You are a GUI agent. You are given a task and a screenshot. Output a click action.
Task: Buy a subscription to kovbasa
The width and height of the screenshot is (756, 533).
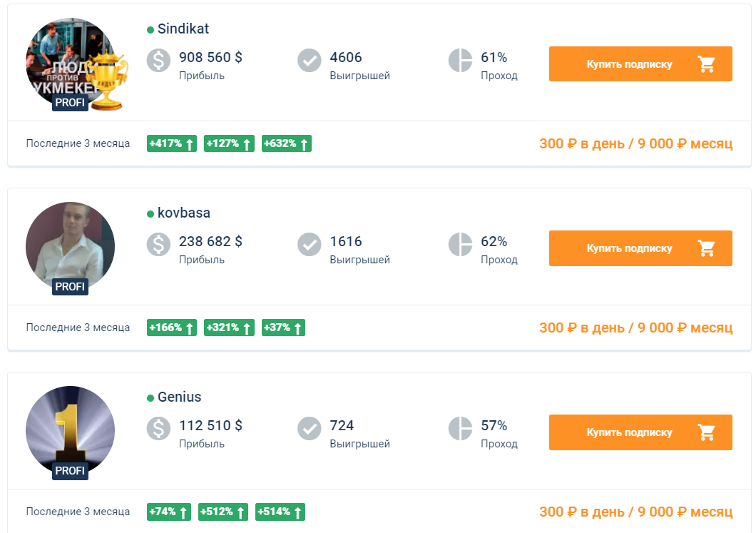[640, 248]
